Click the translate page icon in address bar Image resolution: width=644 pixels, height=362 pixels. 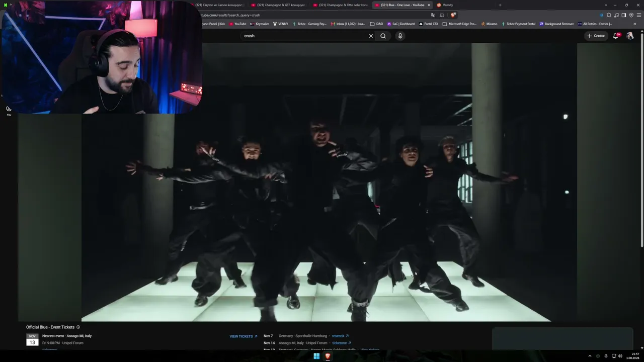[x=433, y=15]
